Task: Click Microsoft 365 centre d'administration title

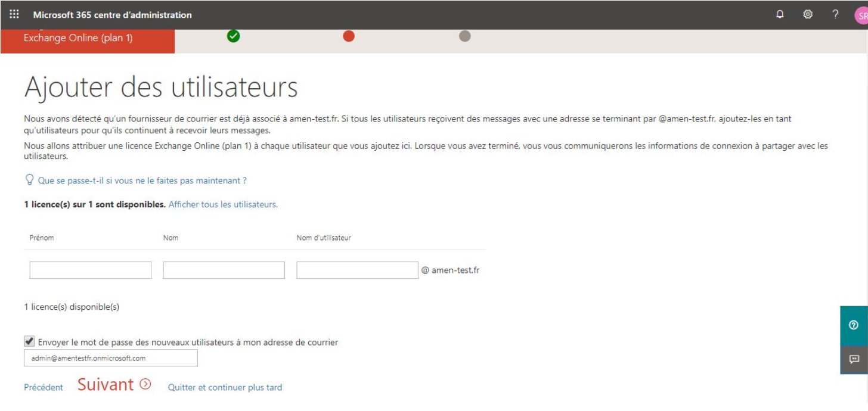Action: click(113, 15)
